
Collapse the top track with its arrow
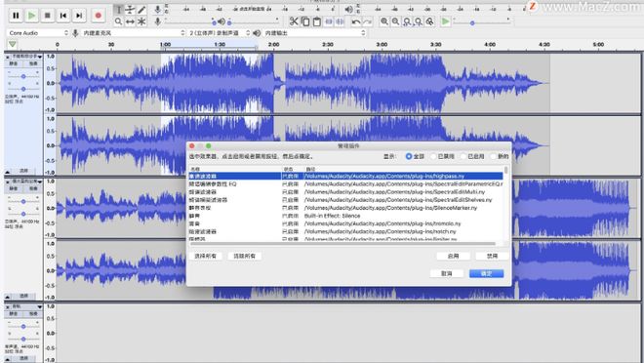point(8,171)
